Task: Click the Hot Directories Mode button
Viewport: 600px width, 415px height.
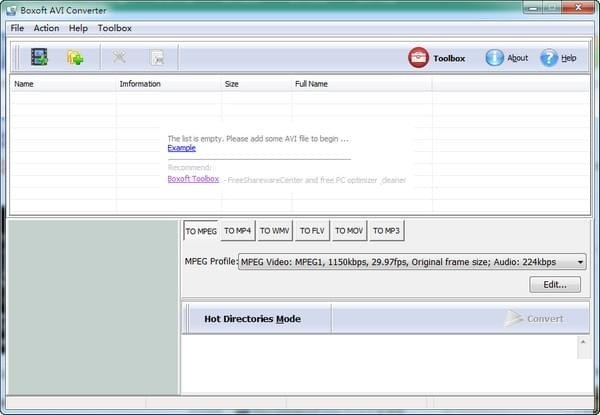Action: click(253, 319)
